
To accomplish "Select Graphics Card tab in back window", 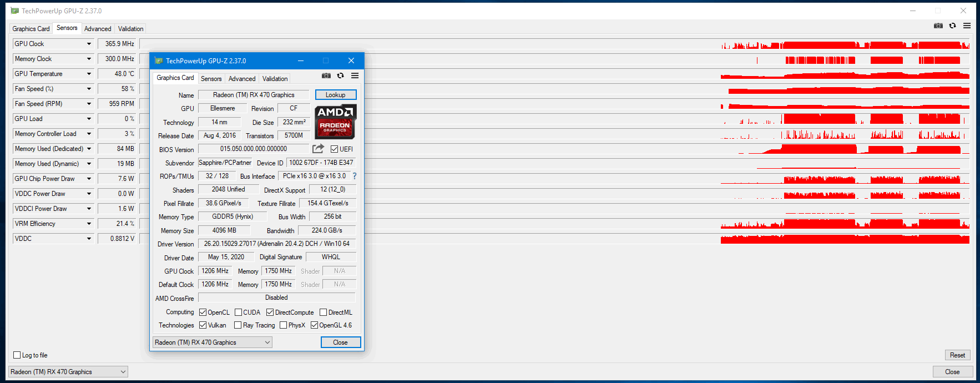I will tap(31, 29).
